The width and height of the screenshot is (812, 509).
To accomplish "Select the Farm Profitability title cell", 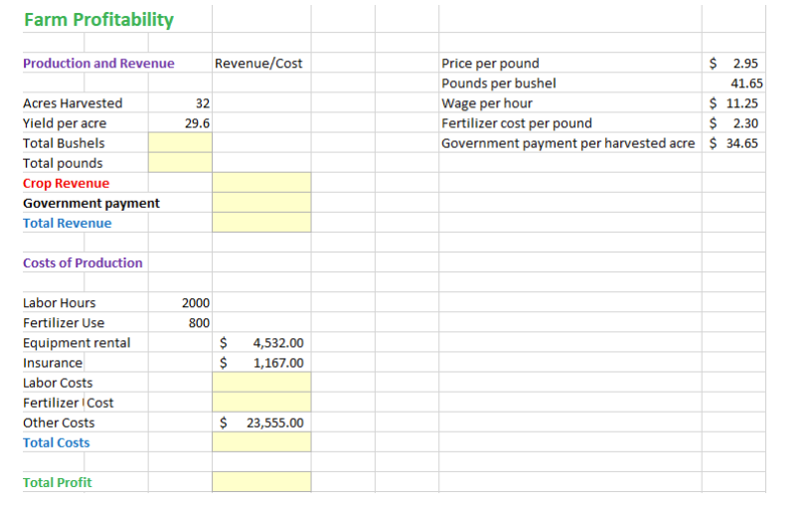I will click(99, 20).
